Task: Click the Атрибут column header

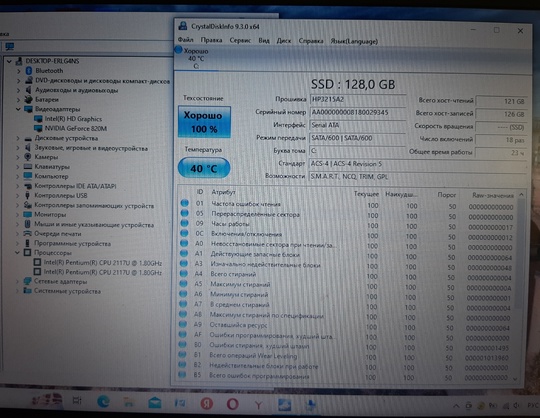Action: click(x=223, y=192)
